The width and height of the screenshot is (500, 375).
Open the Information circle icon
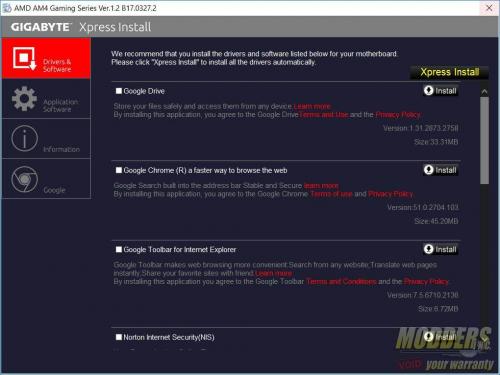pos(24,138)
